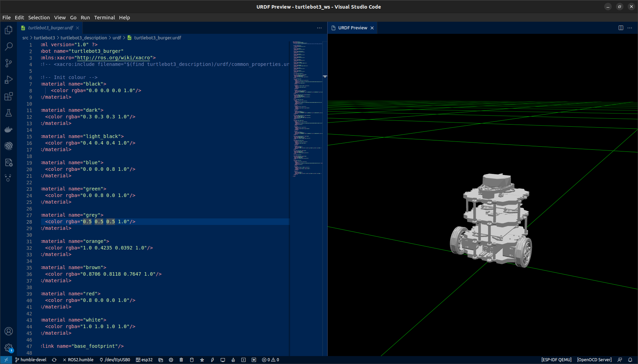Open the File menu

pyautogui.click(x=7, y=18)
